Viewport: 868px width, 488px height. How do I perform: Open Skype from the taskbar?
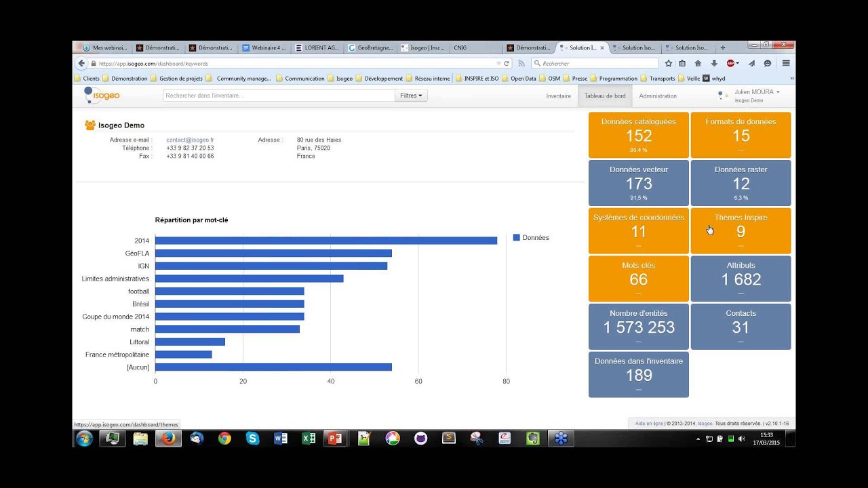[x=253, y=439]
